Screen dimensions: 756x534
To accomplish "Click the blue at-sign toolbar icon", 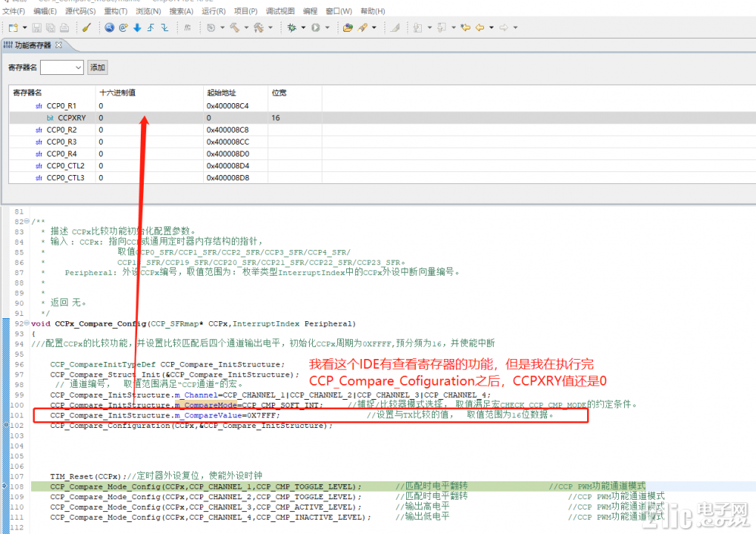I will 124,28.
